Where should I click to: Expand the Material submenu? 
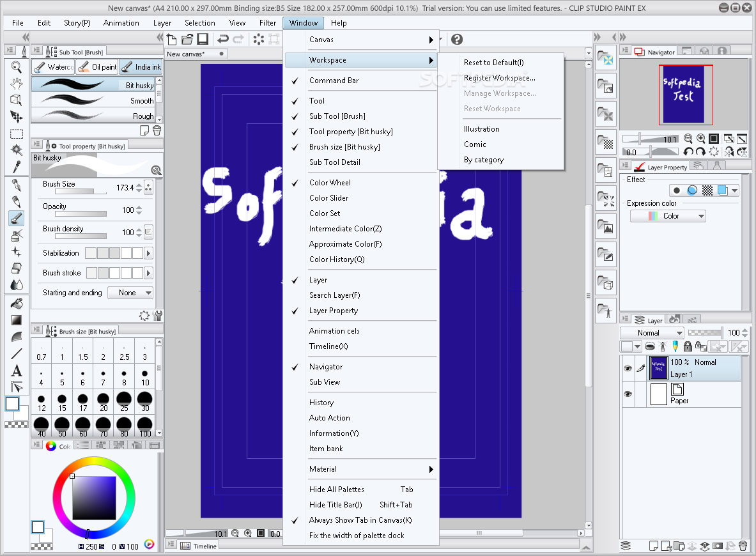[x=360, y=469]
